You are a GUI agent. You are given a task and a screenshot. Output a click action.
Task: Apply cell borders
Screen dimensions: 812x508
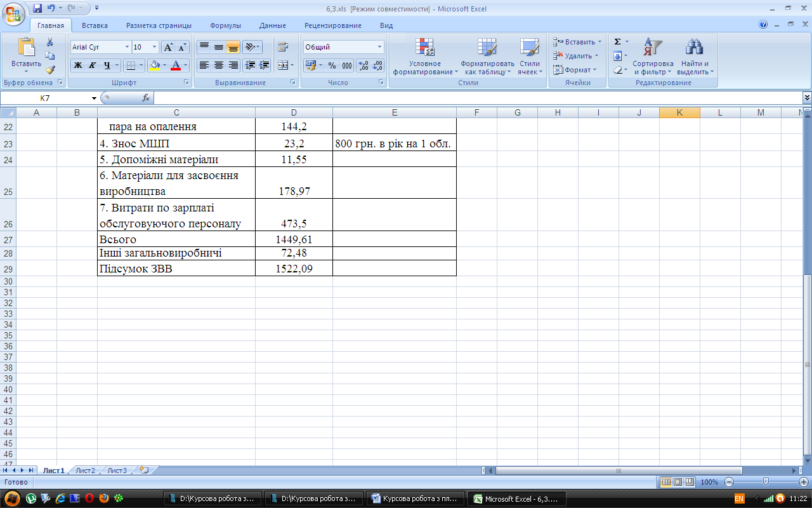(130, 65)
